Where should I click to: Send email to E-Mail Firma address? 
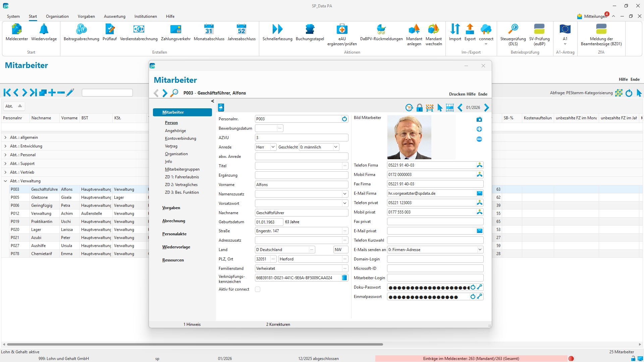click(480, 193)
